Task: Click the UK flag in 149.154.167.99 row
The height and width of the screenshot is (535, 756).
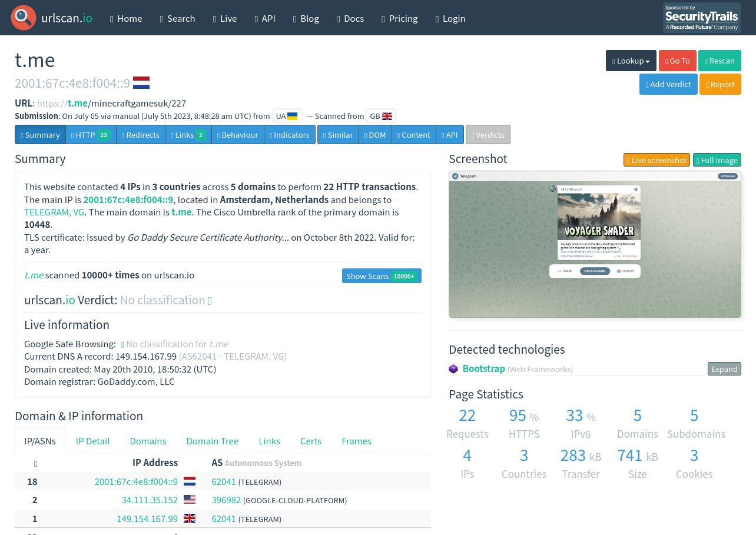Action: click(190, 519)
